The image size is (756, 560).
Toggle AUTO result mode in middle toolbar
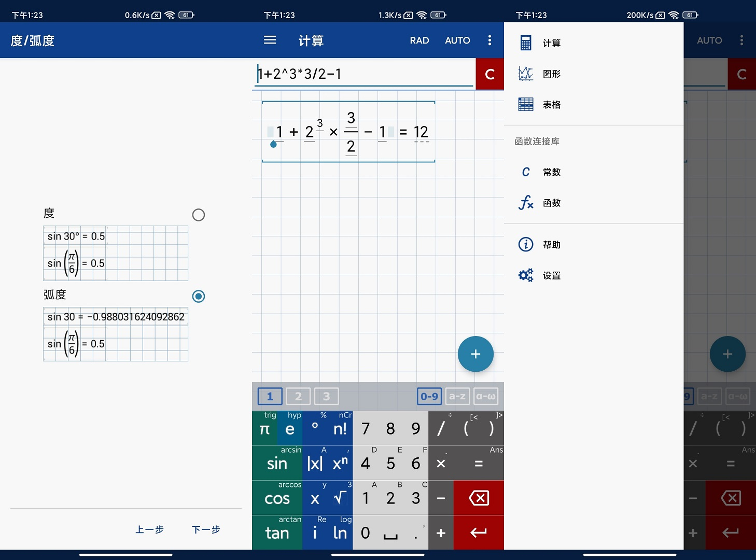point(457,40)
